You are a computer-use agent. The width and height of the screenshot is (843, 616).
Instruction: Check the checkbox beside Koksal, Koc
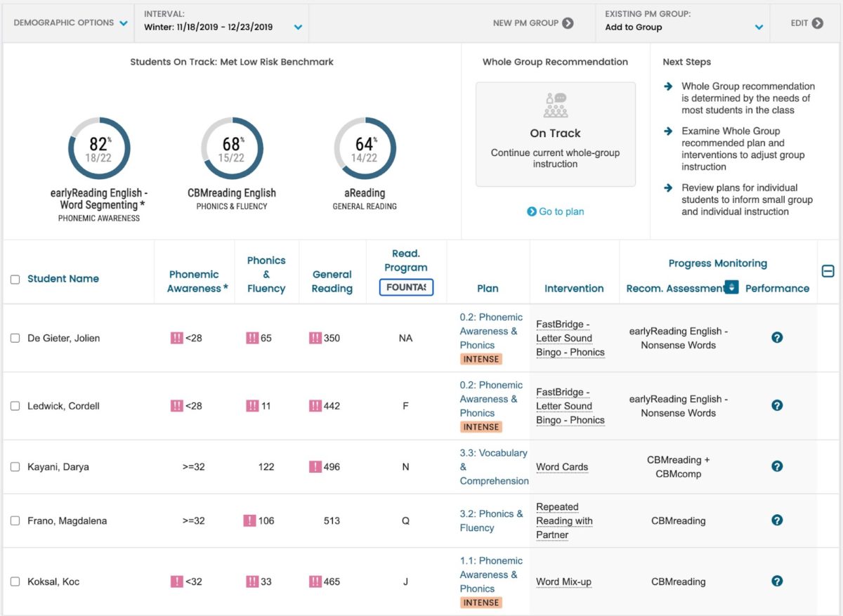15,581
